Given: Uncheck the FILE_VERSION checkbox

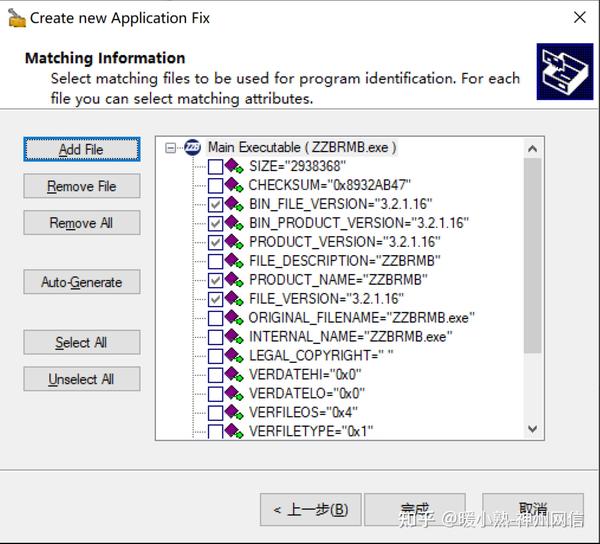Looking at the screenshot, I should (215, 299).
